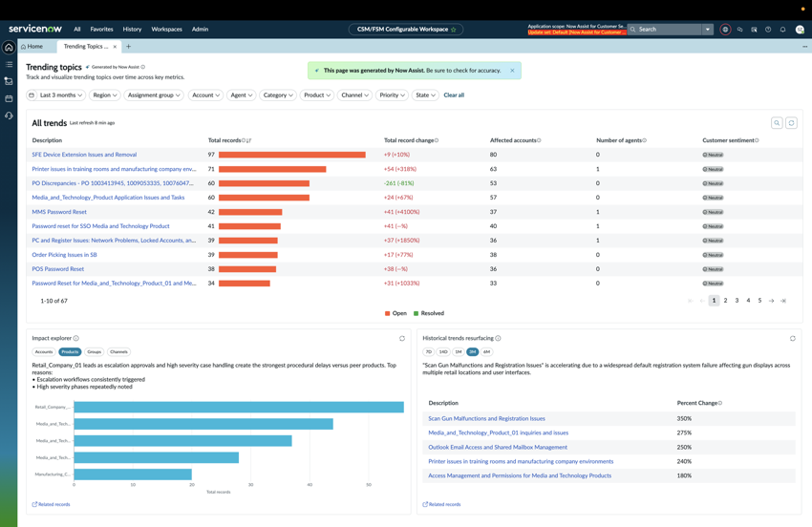Go to page 3 of trends
This screenshot has height=527, width=812.
737,301
